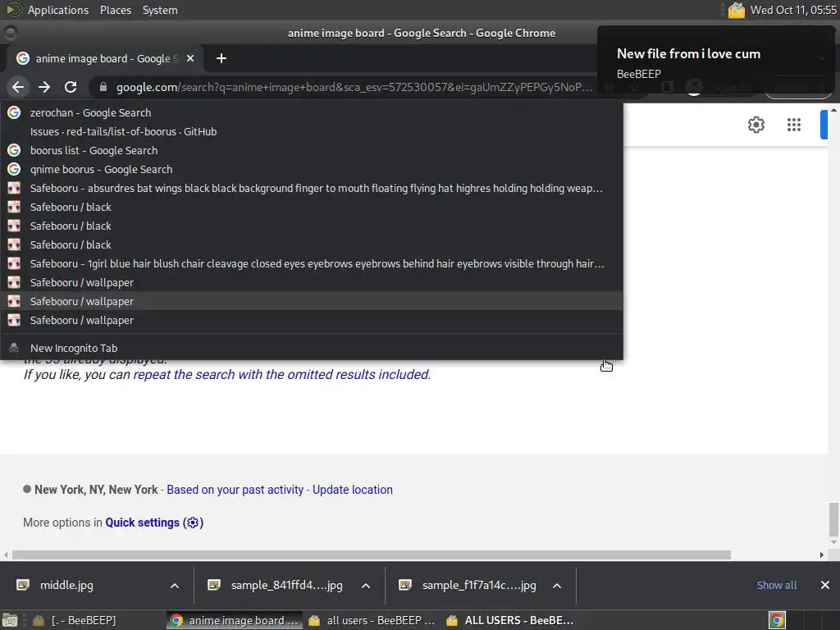
Task: Click the lock icon in the address bar
Action: pyautogui.click(x=103, y=87)
